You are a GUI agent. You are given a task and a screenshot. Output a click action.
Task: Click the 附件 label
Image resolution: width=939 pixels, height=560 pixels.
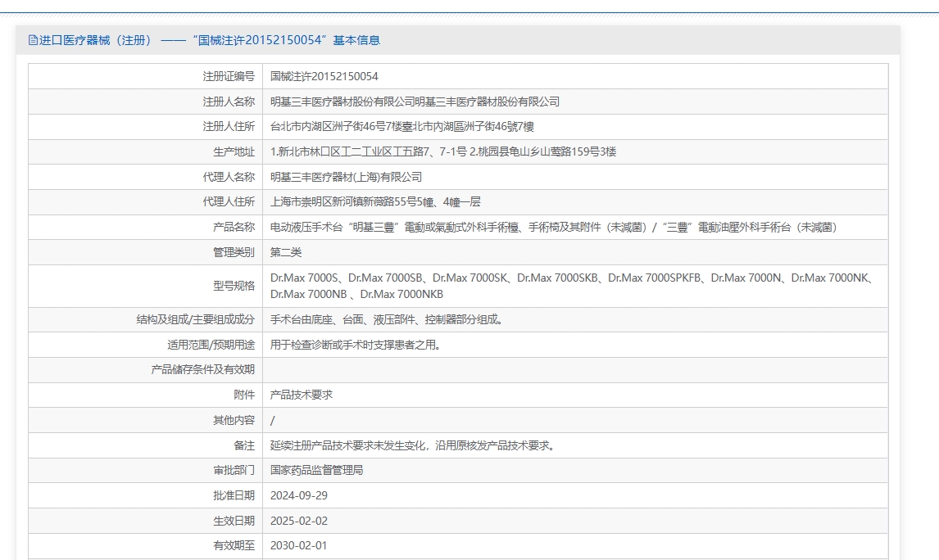[x=244, y=395]
